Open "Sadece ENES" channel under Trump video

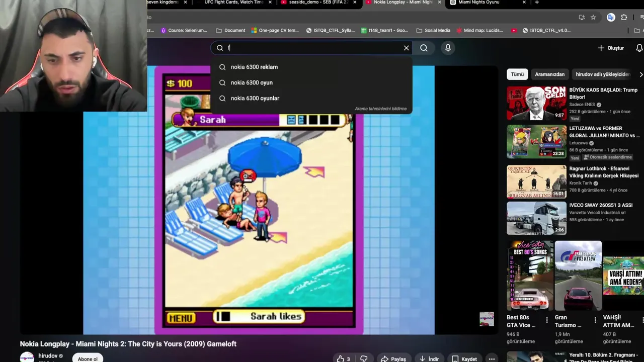(582, 105)
